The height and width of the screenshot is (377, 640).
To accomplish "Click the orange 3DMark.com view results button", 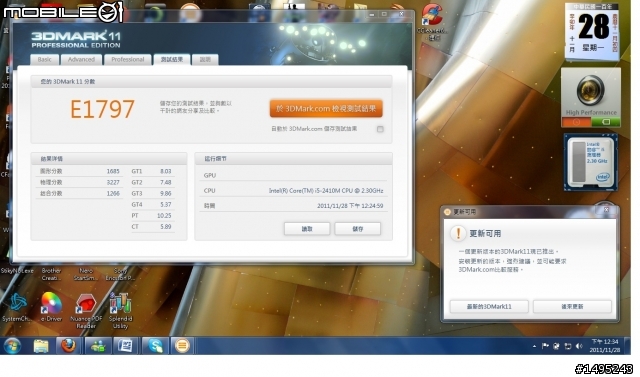I will coord(326,109).
